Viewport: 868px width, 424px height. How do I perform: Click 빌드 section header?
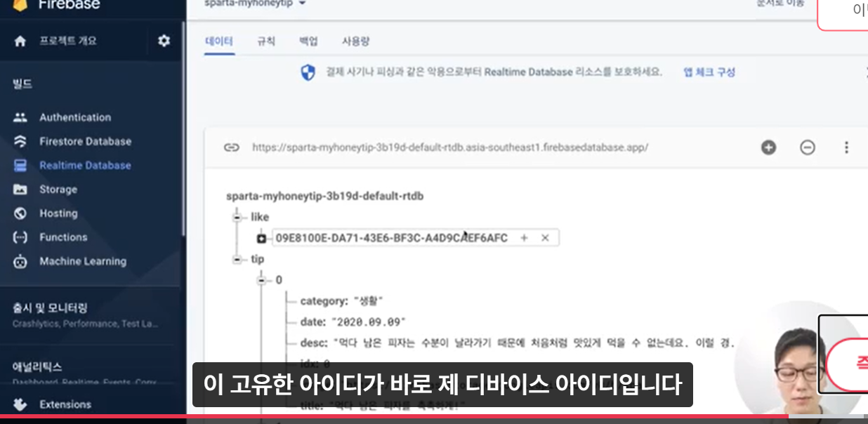click(x=22, y=84)
